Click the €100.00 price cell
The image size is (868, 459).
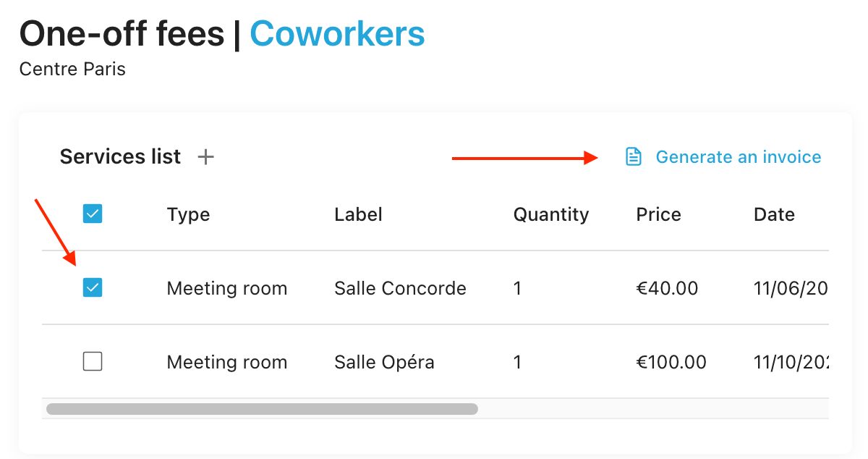point(671,362)
